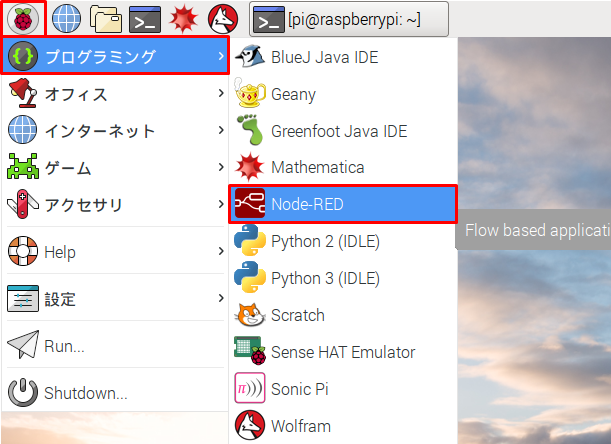
Task: Launch Mathematica from its submenu label
Action: click(x=318, y=168)
